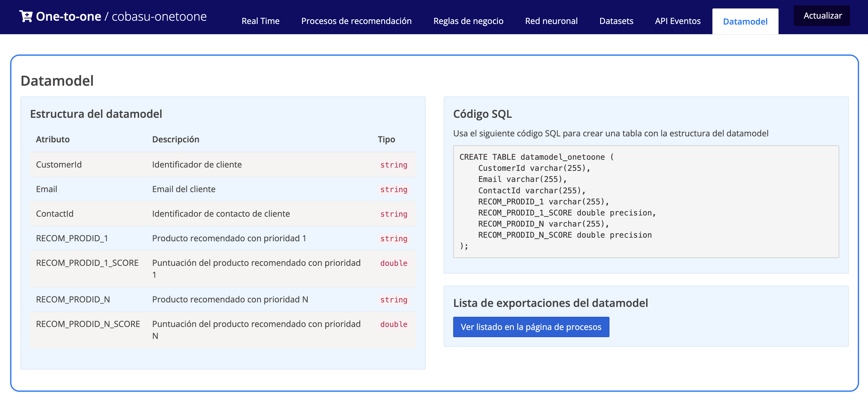Select the Datasets tab
The width and height of the screenshot is (868, 401).
coord(616,21)
